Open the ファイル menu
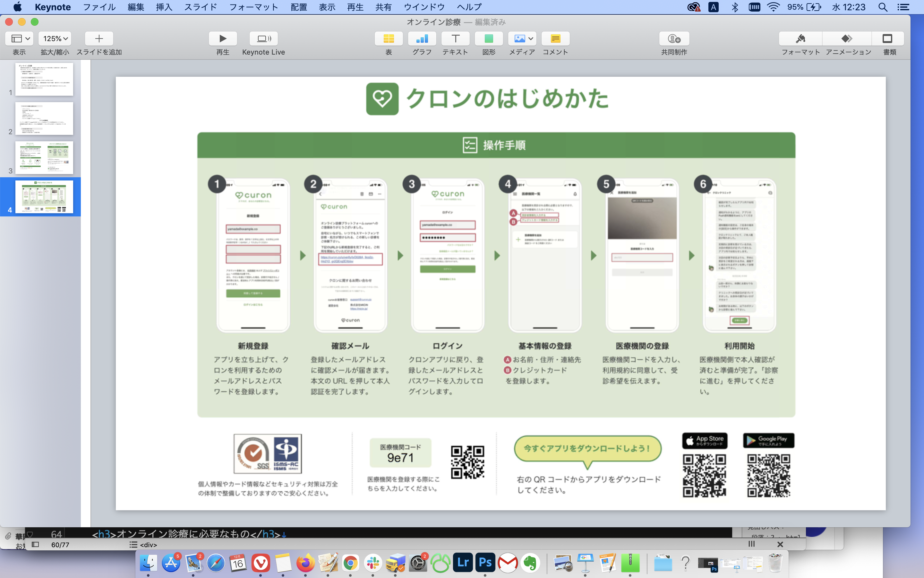Screen dimensions: 924x578 [99, 7]
